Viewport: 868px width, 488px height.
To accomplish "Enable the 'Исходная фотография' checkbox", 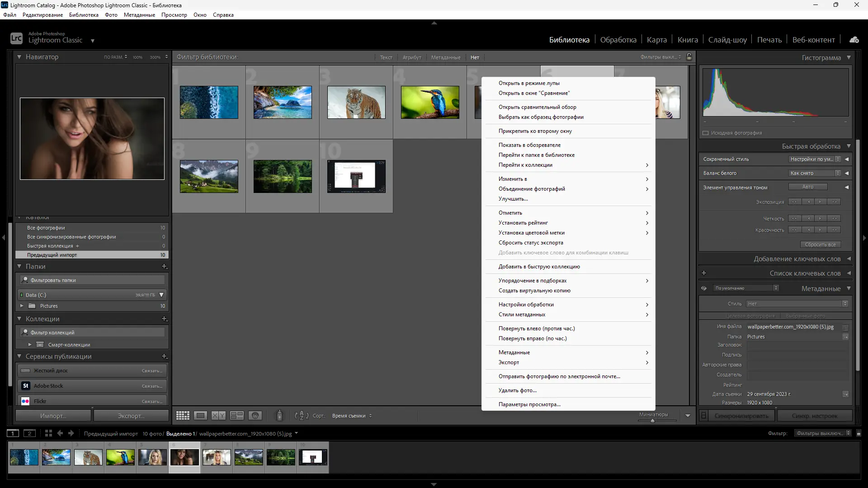I will [x=706, y=133].
